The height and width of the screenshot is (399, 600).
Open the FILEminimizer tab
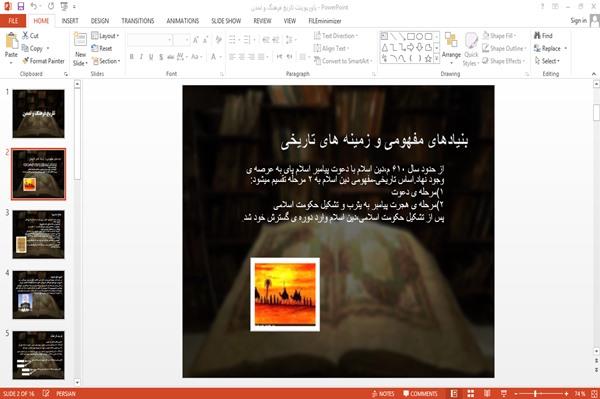(x=325, y=21)
